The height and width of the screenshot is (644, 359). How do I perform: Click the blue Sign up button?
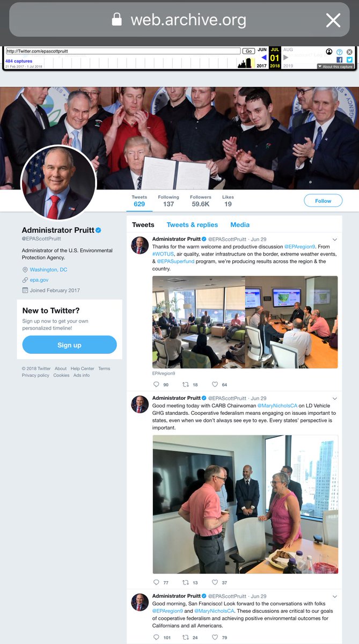click(x=69, y=345)
